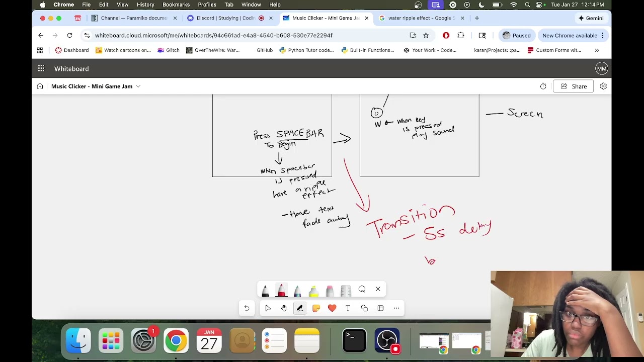Open the Notes app in Dock
Screen dimensions: 644x362
(x=307, y=340)
